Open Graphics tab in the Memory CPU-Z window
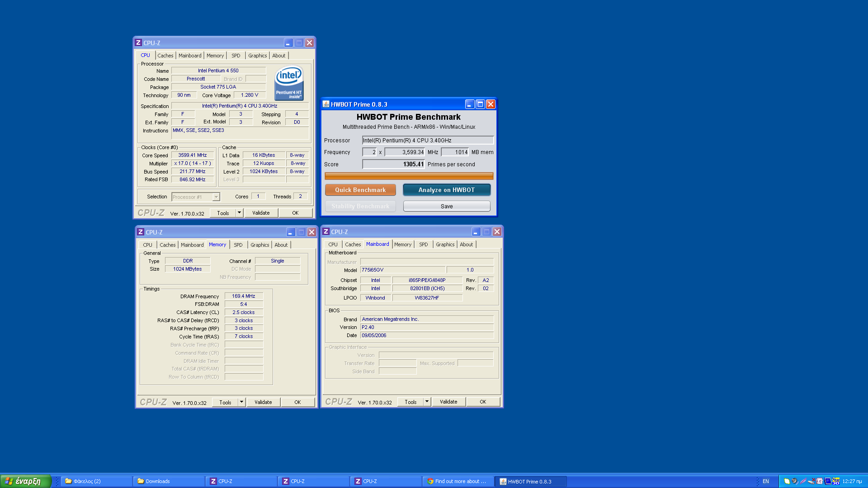This screenshot has height=488, width=868. click(260, 245)
